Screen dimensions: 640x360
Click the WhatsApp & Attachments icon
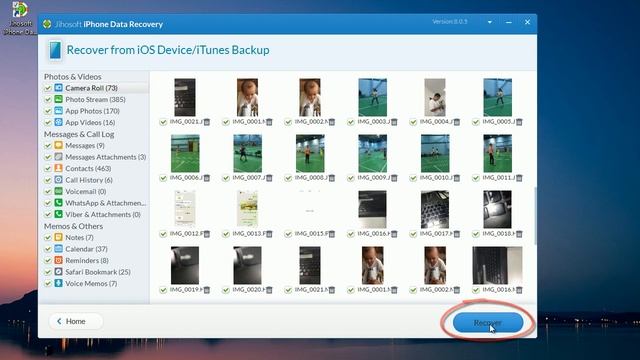tap(58, 202)
